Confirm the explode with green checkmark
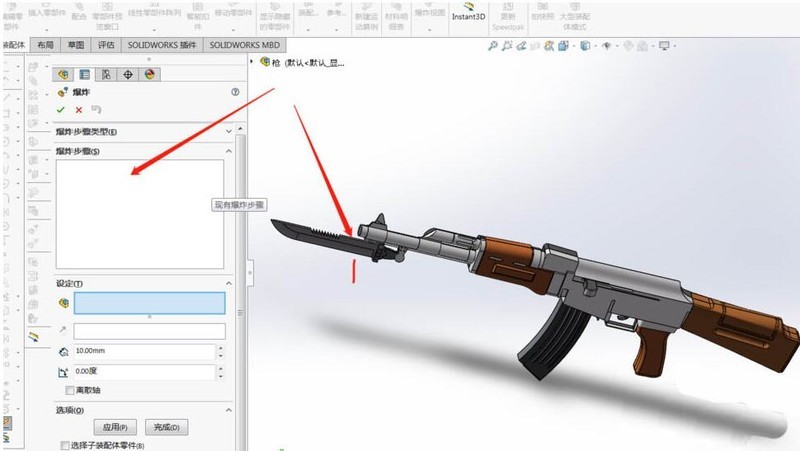Screen dimensions: 800x451 [x=61, y=110]
